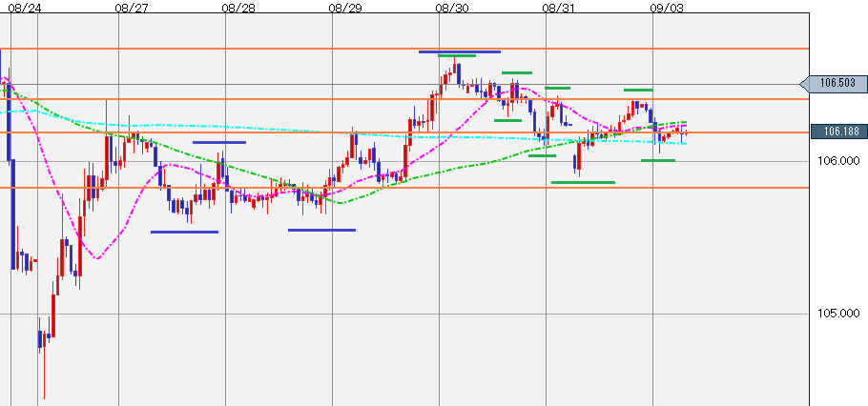Click the green line above the candles before 09/03
Viewport: 868px width, 406px height.
coord(638,90)
